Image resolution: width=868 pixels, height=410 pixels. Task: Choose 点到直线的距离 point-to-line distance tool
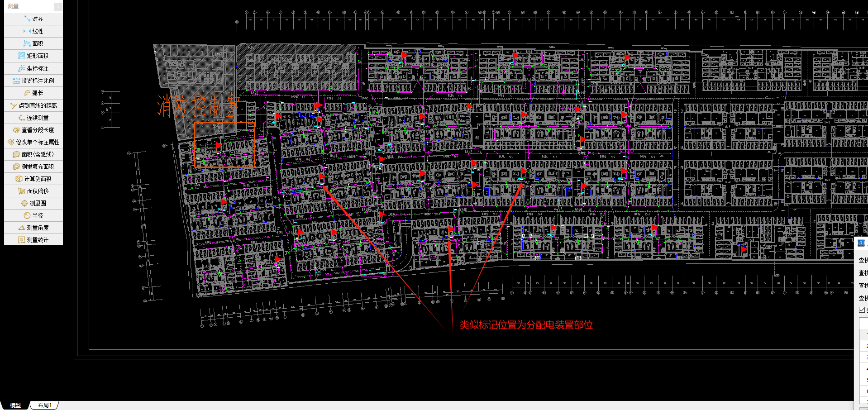click(x=33, y=105)
